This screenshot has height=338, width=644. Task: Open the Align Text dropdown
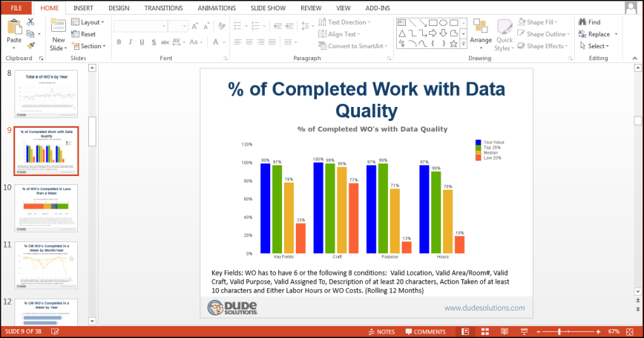(339, 34)
